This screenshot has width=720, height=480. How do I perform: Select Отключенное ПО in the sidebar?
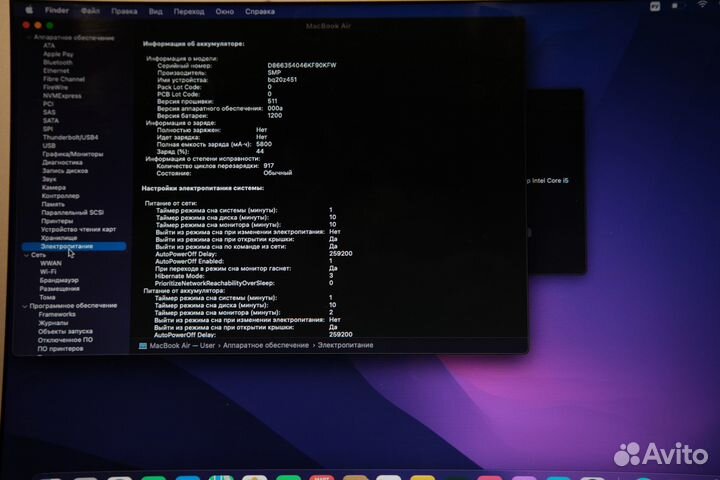(65, 340)
